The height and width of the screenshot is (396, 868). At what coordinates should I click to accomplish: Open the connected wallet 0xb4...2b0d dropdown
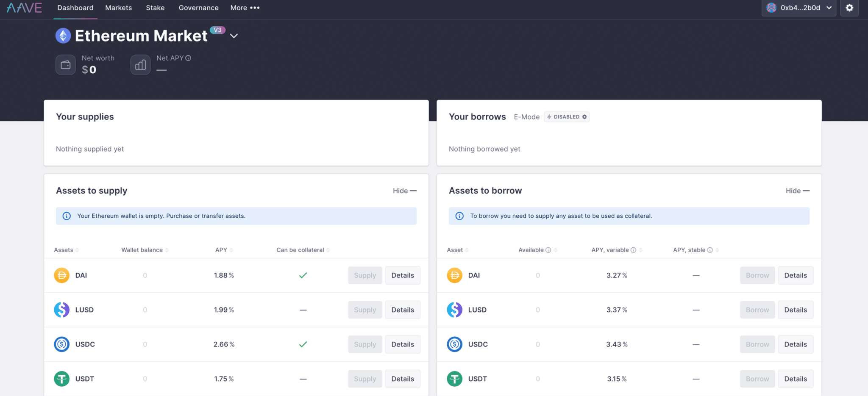click(798, 8)
